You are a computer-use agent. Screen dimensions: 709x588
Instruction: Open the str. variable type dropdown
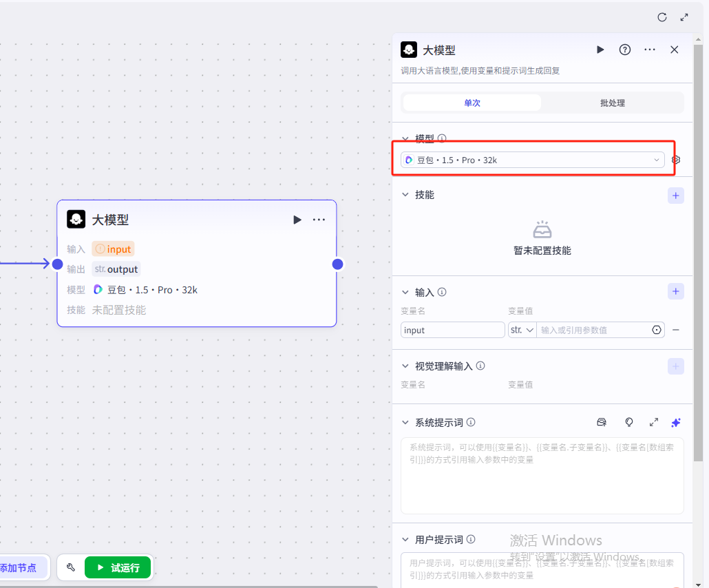pyautogui.click(x=522, y=330)
